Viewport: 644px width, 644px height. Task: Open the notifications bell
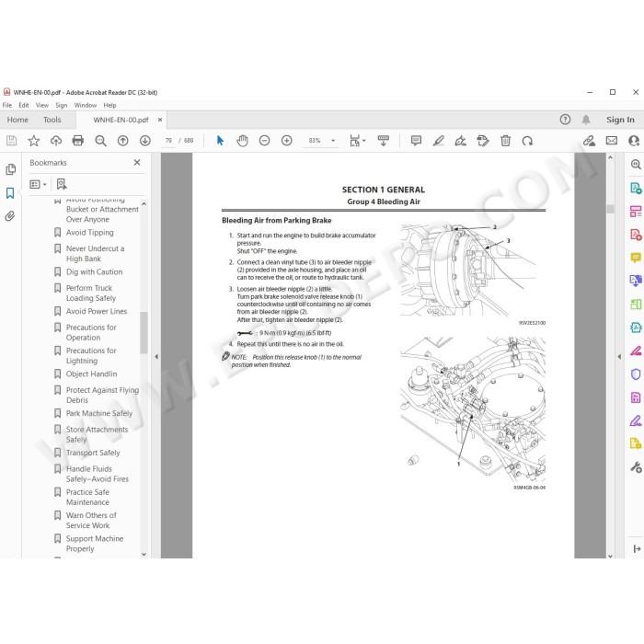(586, 120)
